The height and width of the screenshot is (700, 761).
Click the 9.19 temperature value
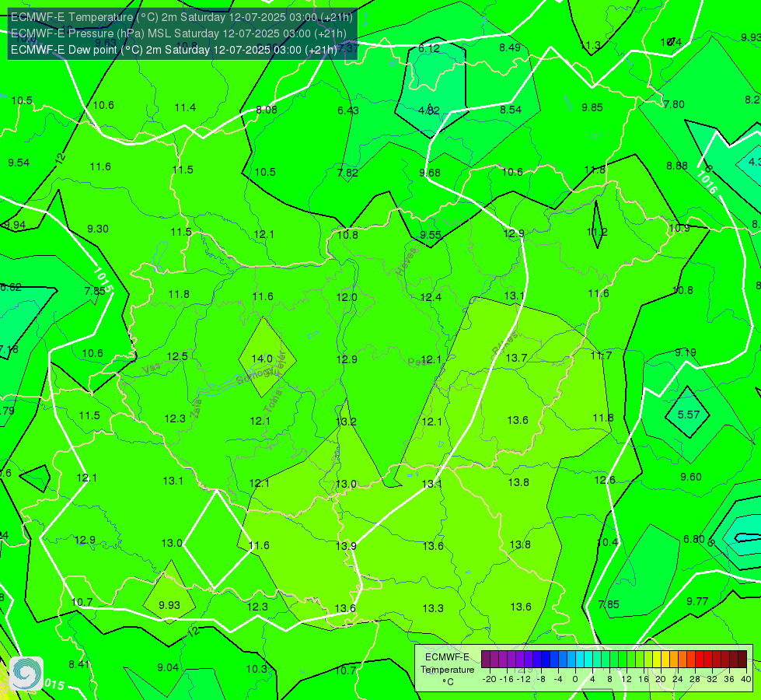coord(686,352)
